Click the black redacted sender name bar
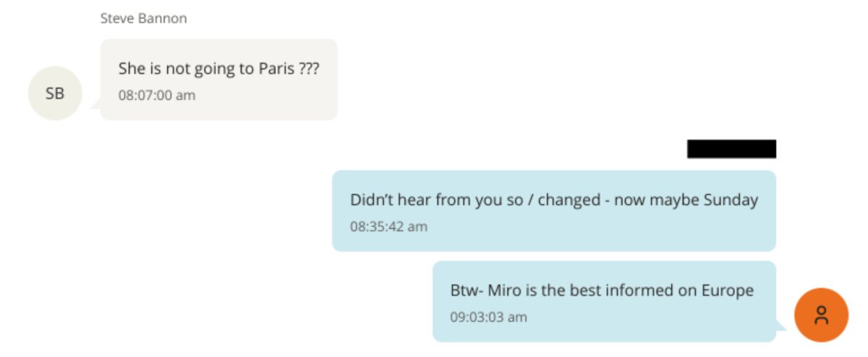This screenshot has height=357, width=868. 731,149
